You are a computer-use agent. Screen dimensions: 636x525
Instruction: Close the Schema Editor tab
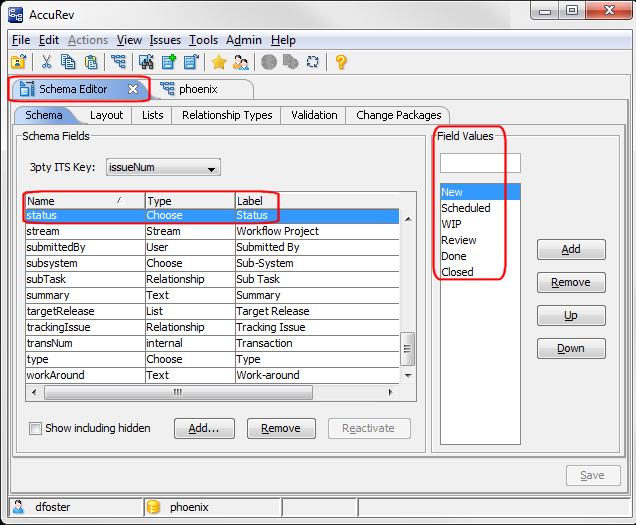133,89
